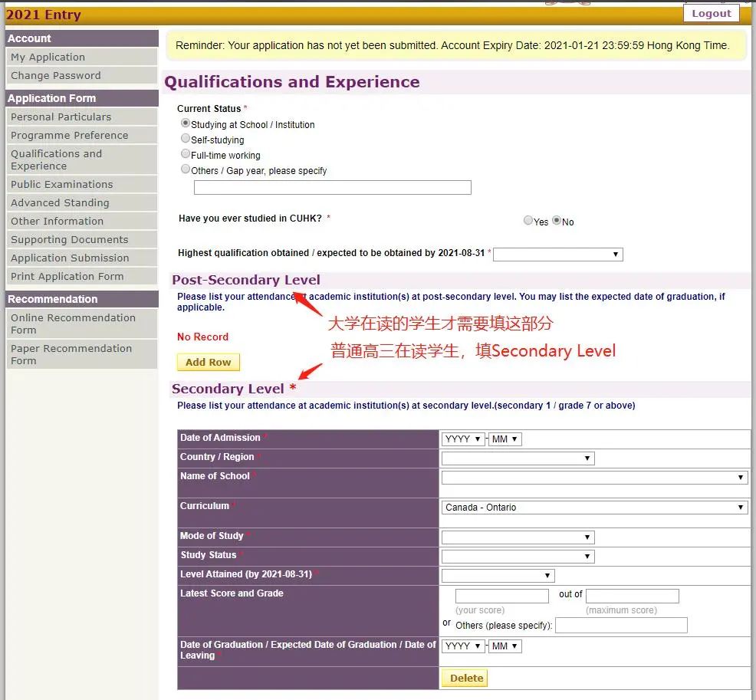Open Programme Preference section
Viewport: 756px width, 700px height.
click(x=82, y=135)
